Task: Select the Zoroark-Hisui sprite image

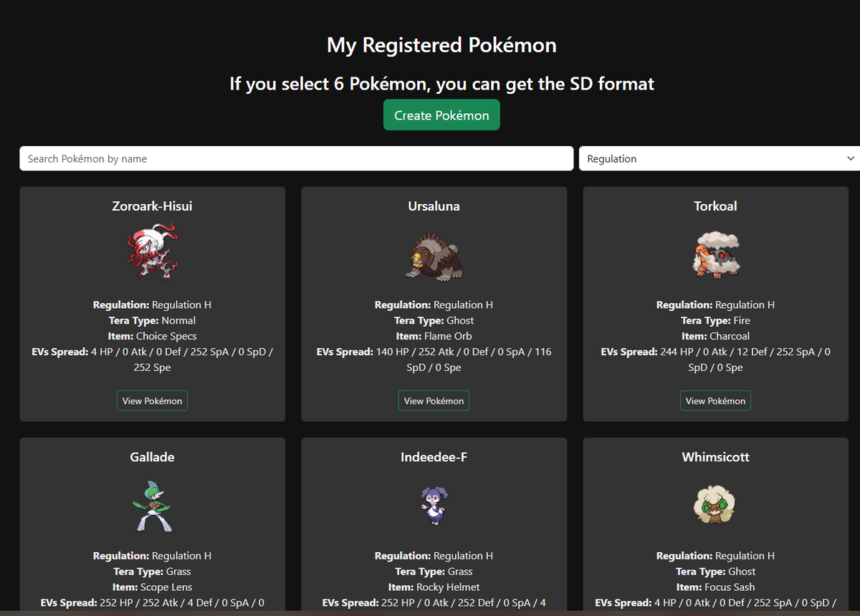Action: coord(152,251)
